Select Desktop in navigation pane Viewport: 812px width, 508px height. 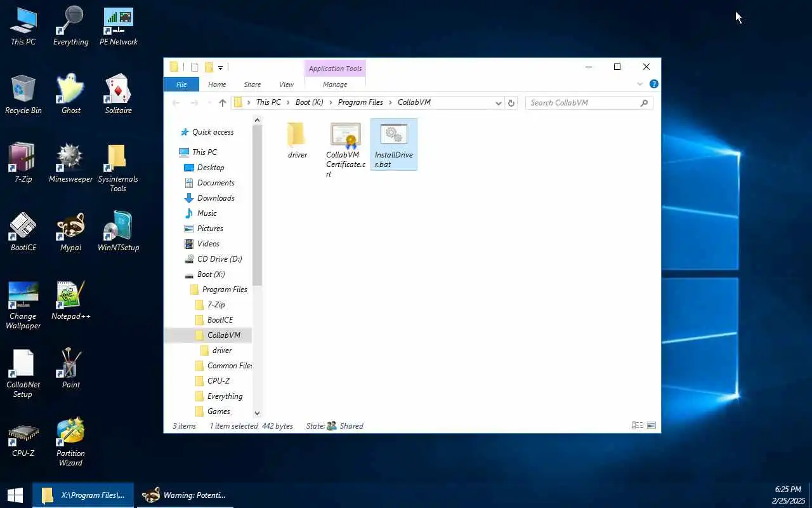(x=211, y=168)
